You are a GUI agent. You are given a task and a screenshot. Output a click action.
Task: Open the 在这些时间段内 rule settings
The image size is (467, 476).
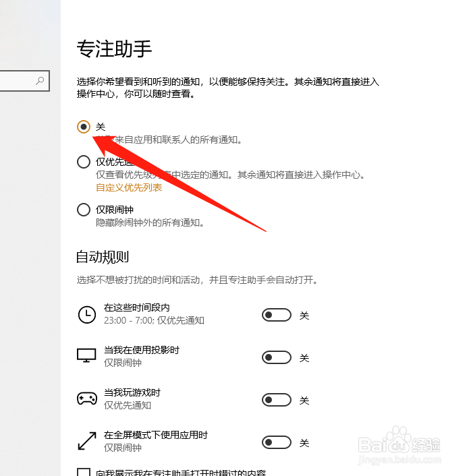click(154, 314)
